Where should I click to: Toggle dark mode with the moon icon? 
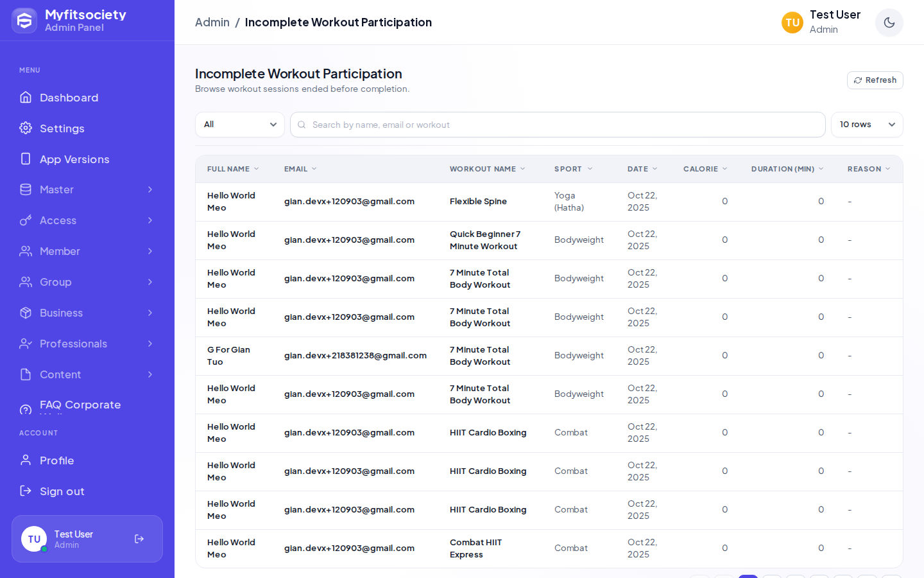pos(889,22)
